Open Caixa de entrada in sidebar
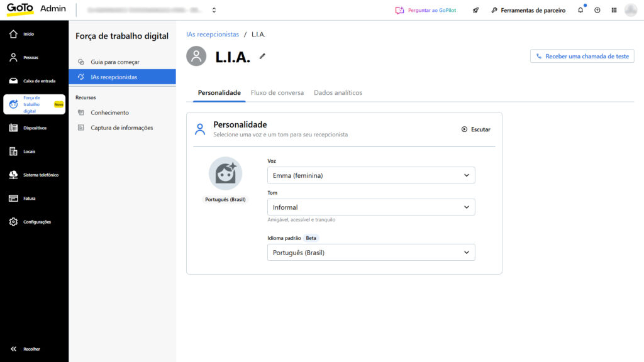The image size is (644, 362). 34,81
